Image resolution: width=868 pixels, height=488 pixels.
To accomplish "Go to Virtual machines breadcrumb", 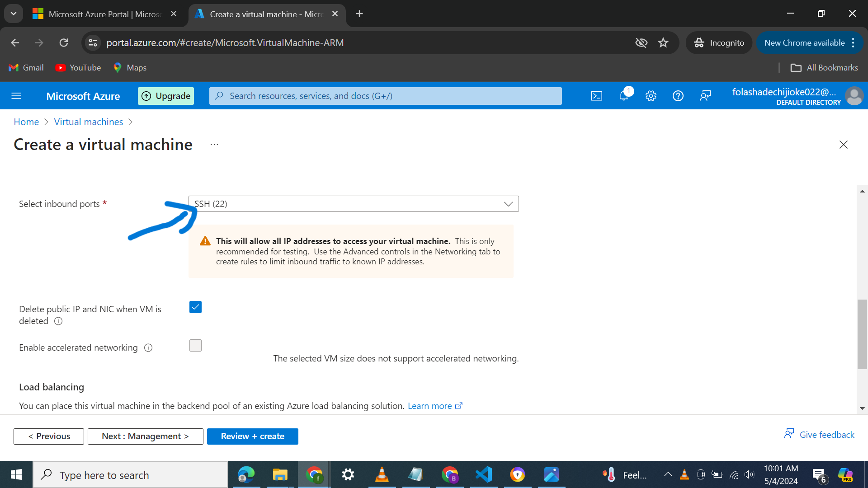I will click(x=88, y=122).
